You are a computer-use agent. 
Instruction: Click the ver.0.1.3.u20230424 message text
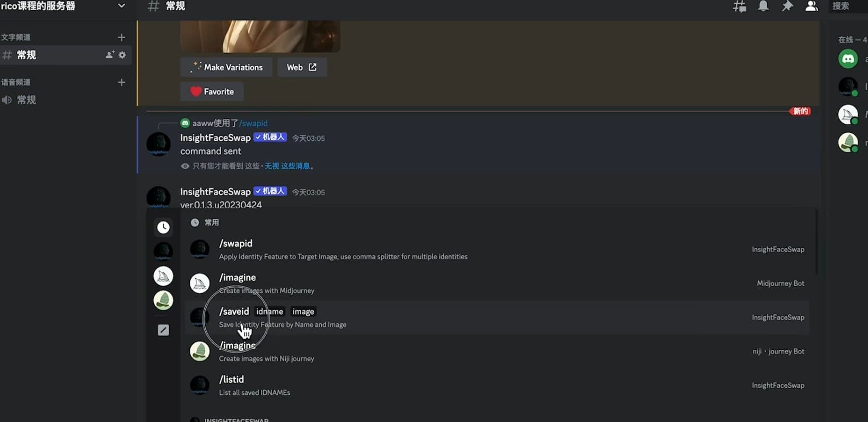click(221, 205)
